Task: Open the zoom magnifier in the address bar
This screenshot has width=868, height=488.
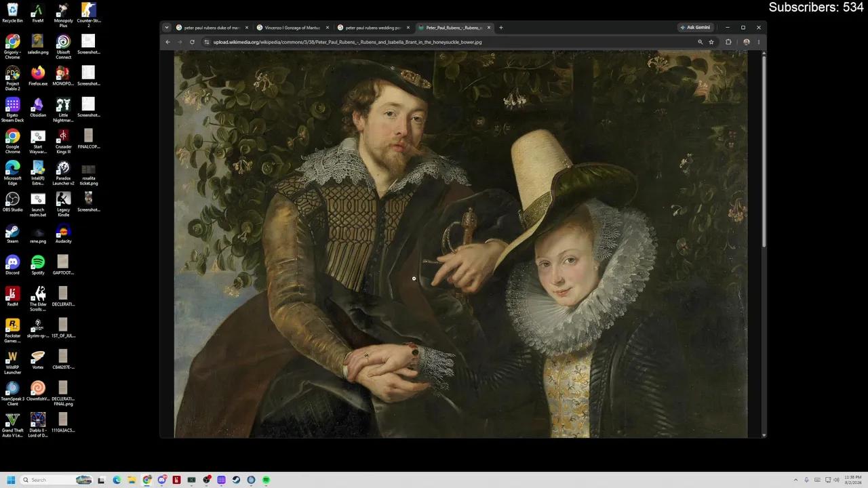Action: click(x=701, y=42)
